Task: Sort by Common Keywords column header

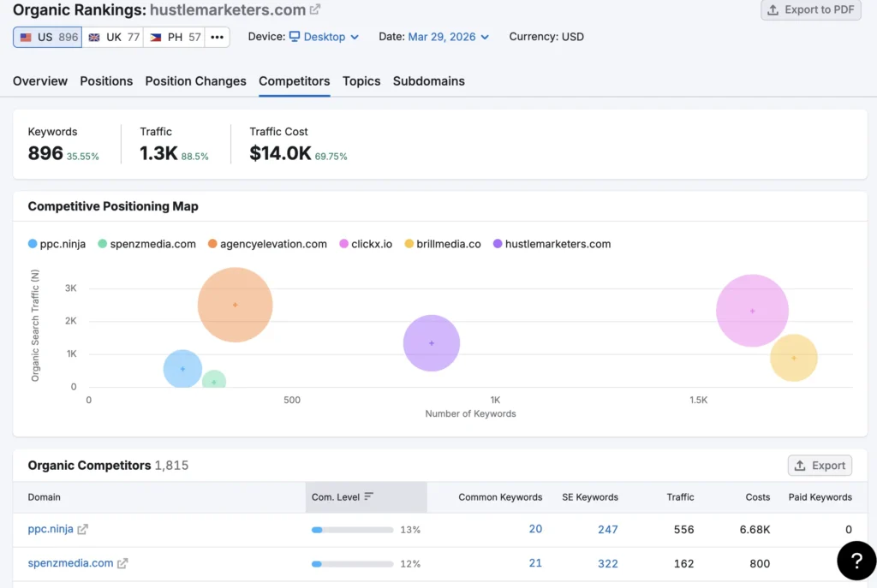Action: click(500, 497)
